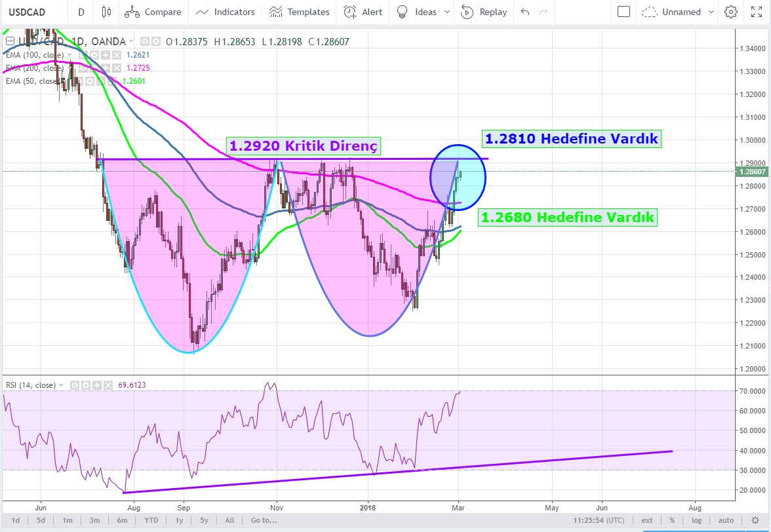
Task: Expand the Ideas dropdown arrow
Action: pos(447,12)
